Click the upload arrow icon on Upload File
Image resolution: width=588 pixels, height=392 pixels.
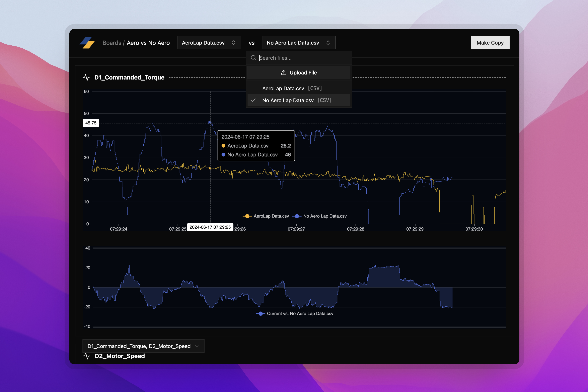pos(283,72)
